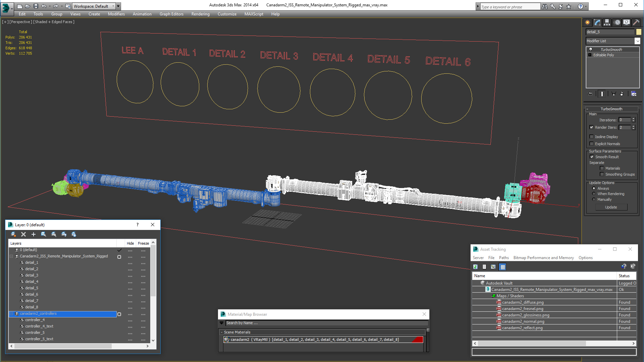Toggle TurboSmooth modifier lightbulb on/off
The height and width of the screenshot is (362, 644).
[591, 49]
